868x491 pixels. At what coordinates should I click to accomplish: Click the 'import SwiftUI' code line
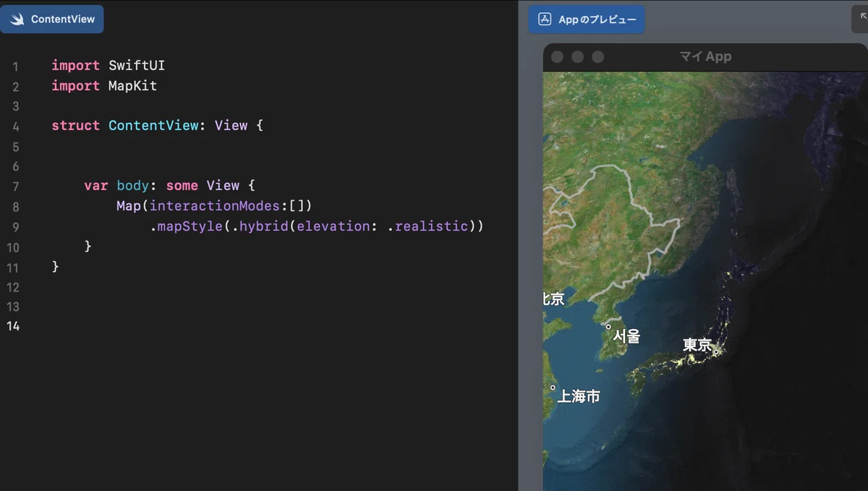tap(109, 65)
